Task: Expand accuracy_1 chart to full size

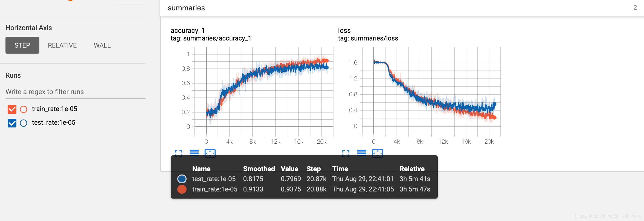Action: [x=178, y=153]
